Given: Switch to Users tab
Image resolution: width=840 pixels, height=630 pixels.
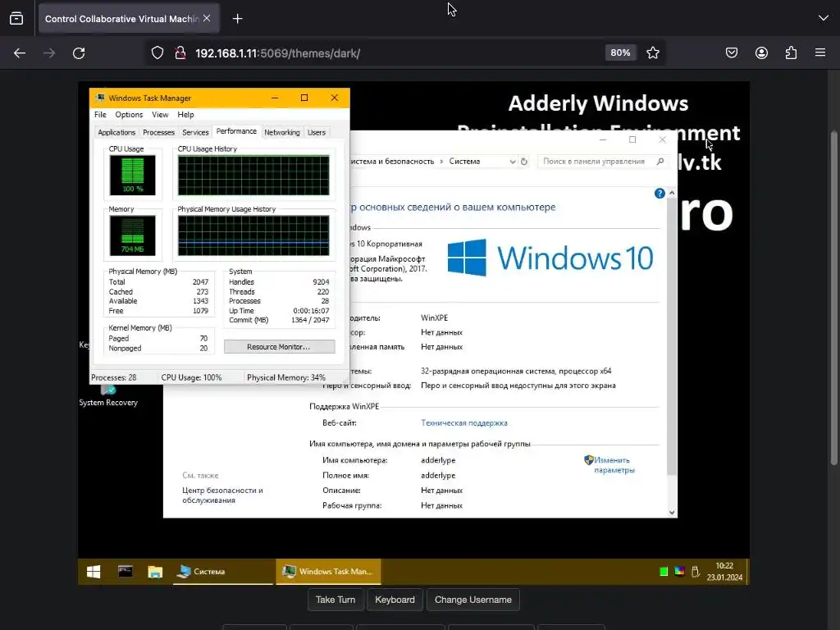Looking at the screenshot, I should 317,132.
